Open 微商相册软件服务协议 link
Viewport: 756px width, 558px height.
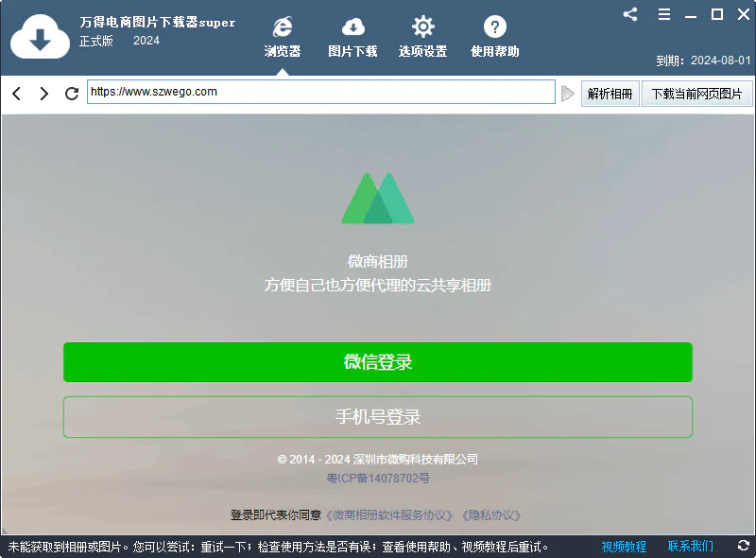pos(389,515)
